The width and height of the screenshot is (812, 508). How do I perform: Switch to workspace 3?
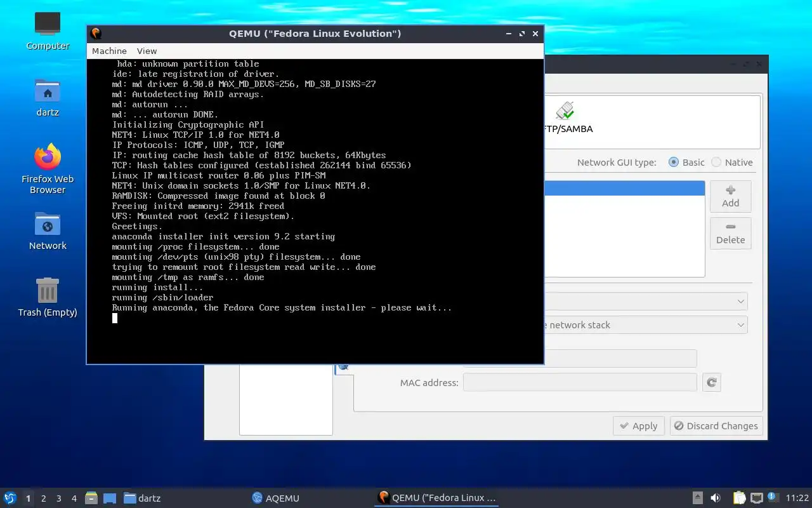pyautogui.click(x=59, y=498)
